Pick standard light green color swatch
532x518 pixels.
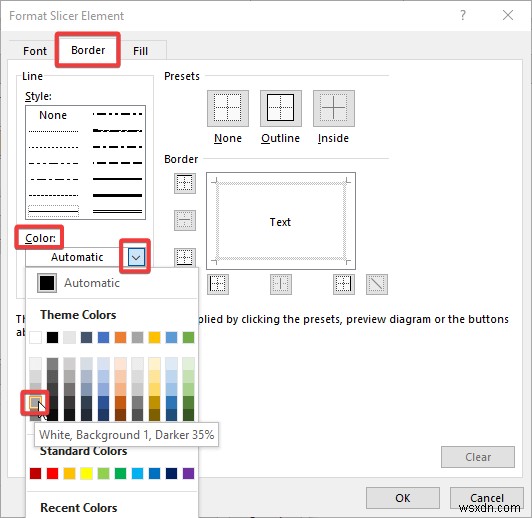[x=103, y=473]
